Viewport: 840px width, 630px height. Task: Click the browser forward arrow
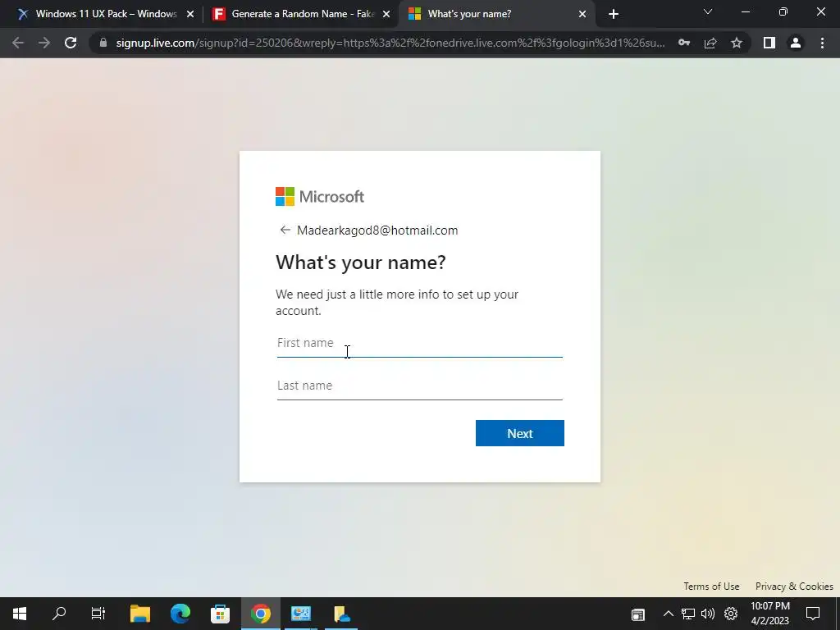coord(44,43)
